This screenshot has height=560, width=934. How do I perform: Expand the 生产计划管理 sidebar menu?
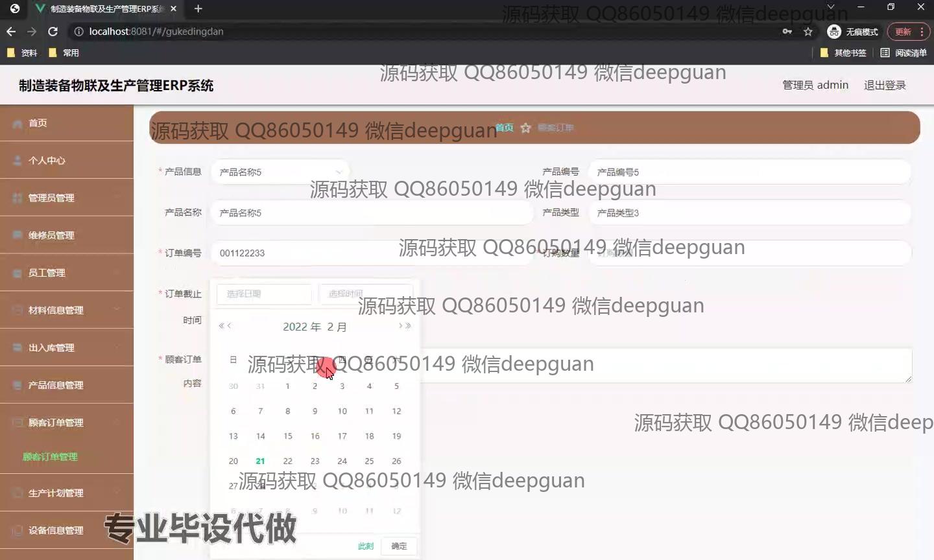(x=67, y=493)
